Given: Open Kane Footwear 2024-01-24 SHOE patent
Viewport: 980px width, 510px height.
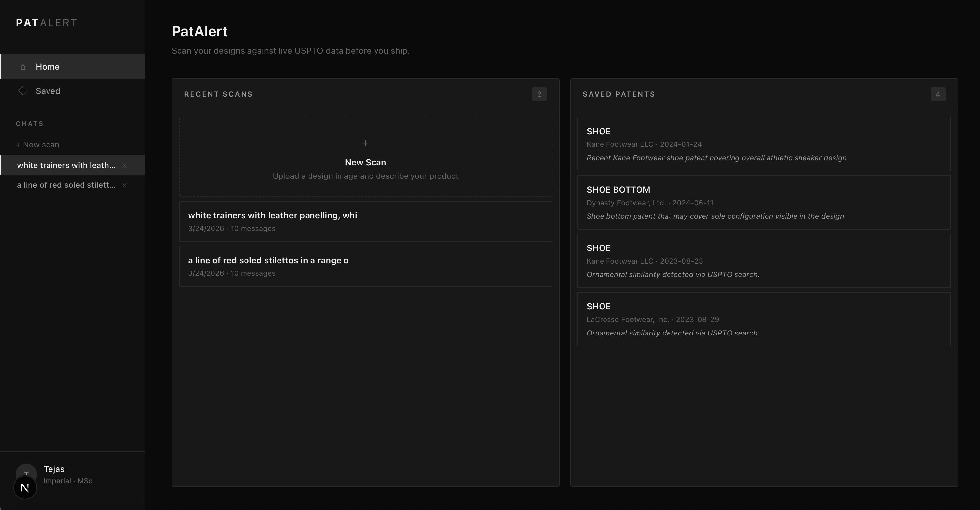Looking at the screenshot, I should 764,144.
